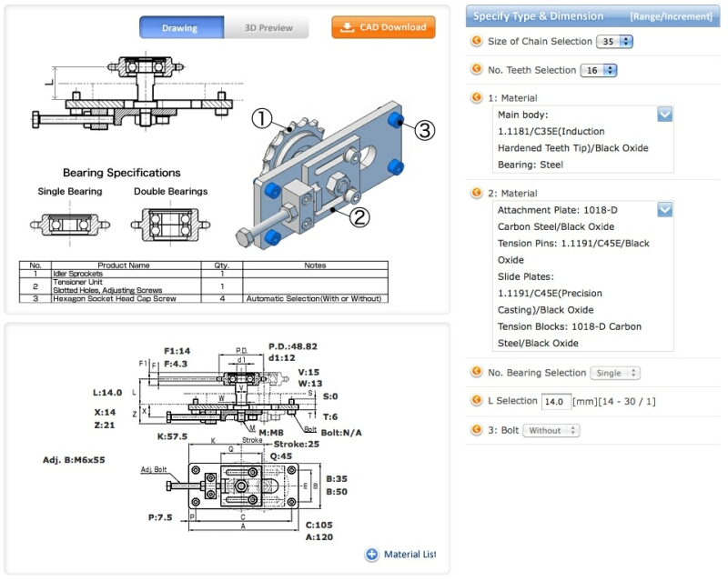Click orange arrow icon beside No. Bearing Selection
This screenshot has width=728, height=581.
point(476,372)
